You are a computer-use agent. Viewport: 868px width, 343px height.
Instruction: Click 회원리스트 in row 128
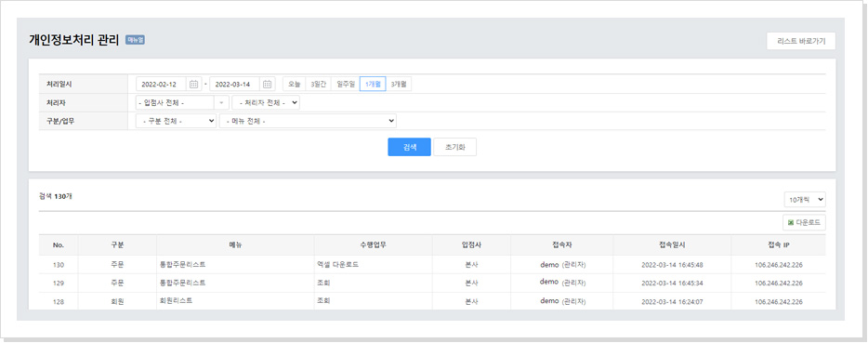(x=176, y=301)
